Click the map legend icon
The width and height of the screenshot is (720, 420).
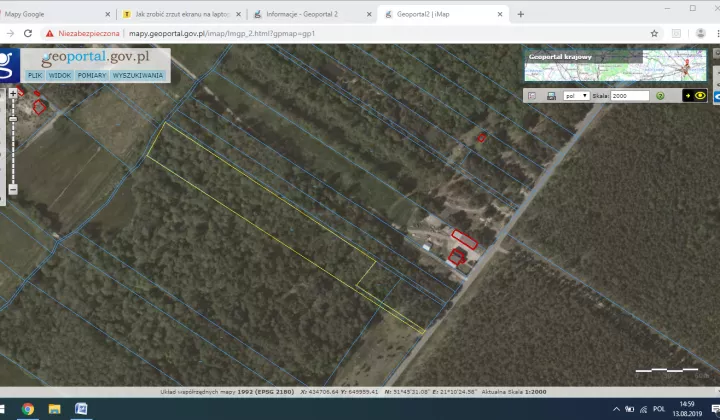coord(532,96)
